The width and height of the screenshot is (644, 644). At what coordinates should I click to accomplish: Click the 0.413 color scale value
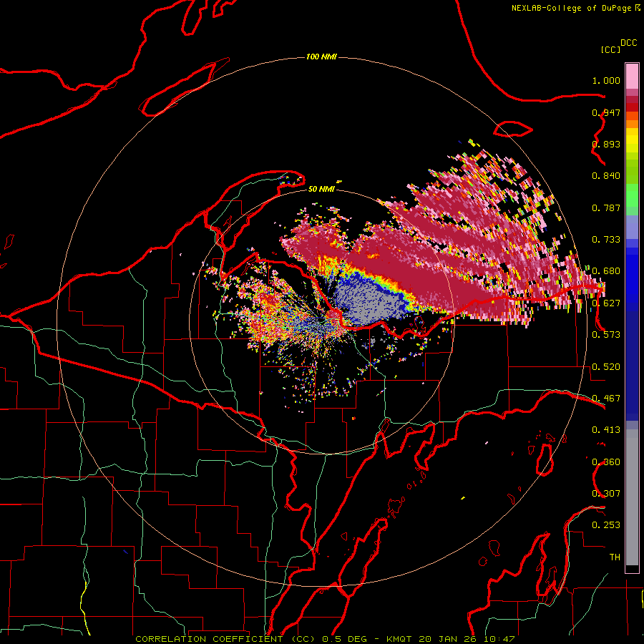tap(606, 430)
